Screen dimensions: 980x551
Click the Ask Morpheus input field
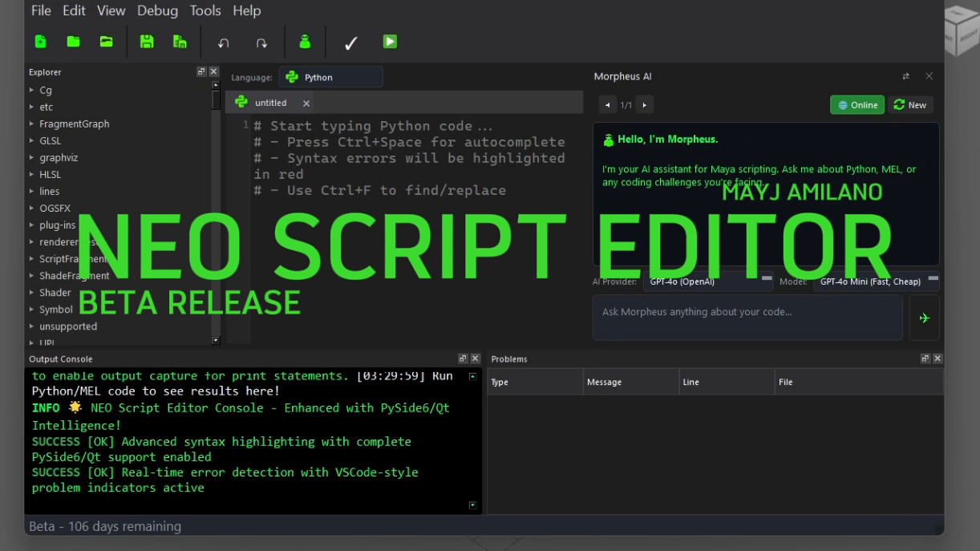(x=747, y=317)
